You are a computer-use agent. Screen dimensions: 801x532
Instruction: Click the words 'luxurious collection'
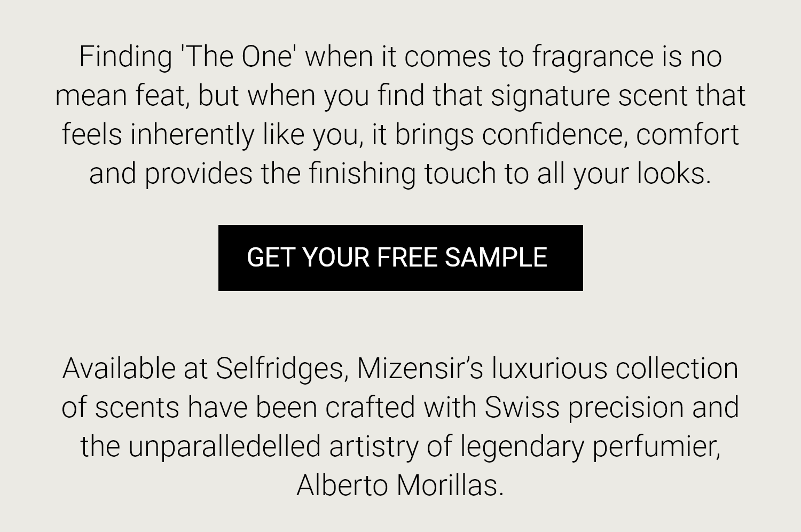click(615, 368)
